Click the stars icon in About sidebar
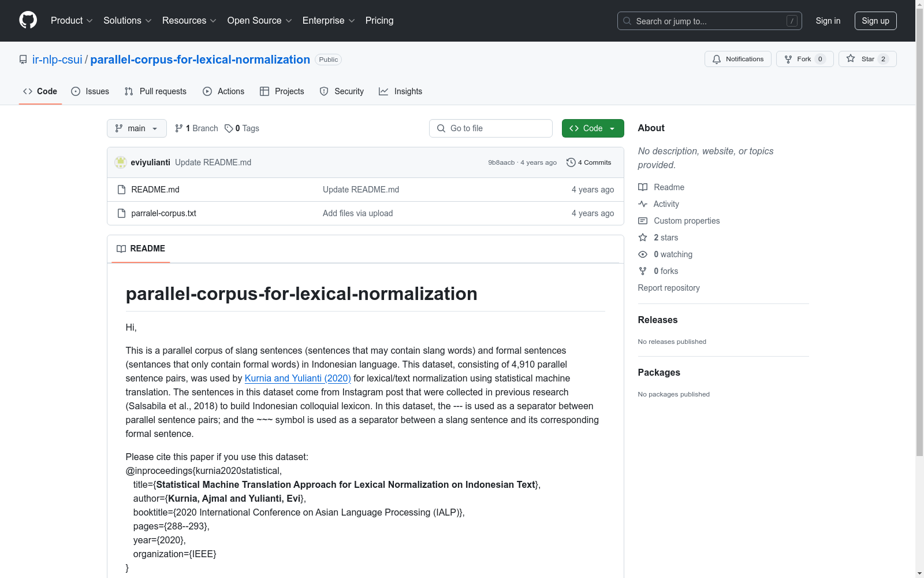The image size is (924, 578). tap(643, 238)
